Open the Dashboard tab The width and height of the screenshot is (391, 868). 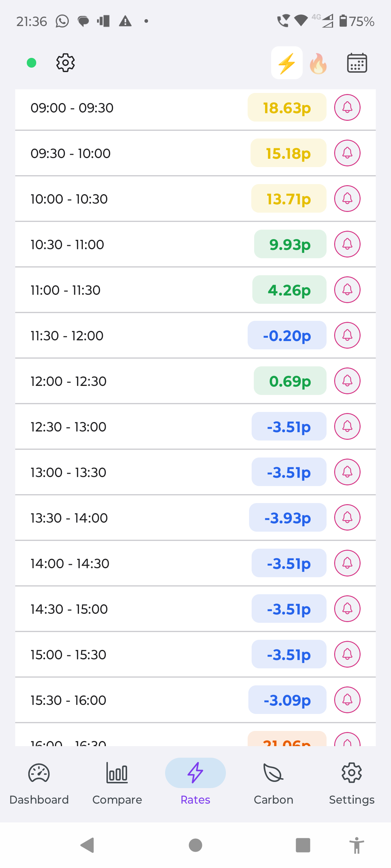(39, 781)
